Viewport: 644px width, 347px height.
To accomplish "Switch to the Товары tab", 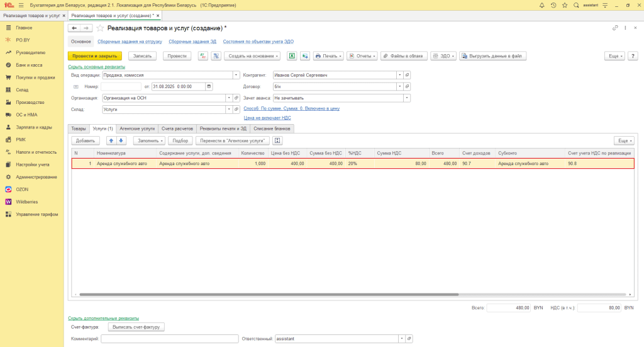I will coord(79,128).
